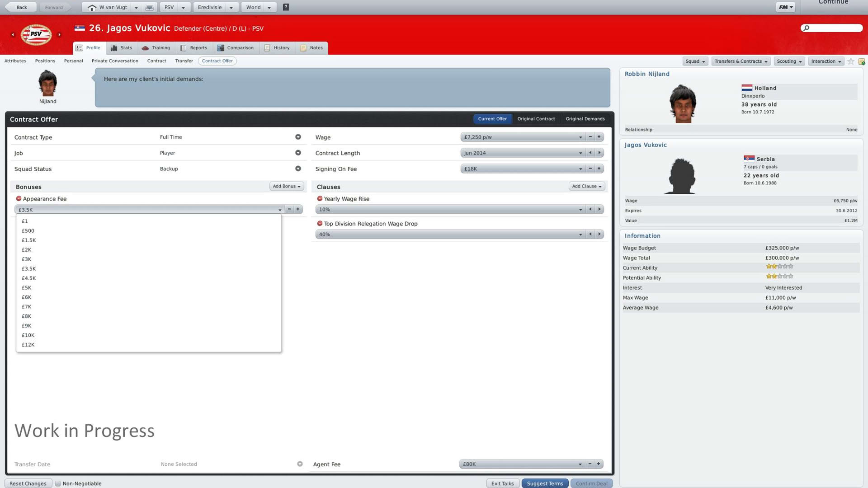Go to previous player arrow left of crest
This screenshot has height=488, width=868.
click(13, 35)
